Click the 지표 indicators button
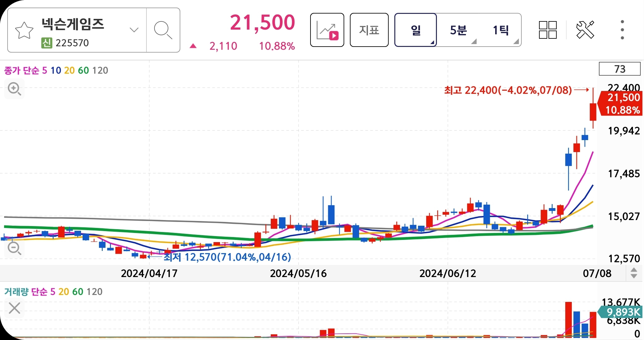This screenshot has height=340, width=644. (x=369, y=30)
